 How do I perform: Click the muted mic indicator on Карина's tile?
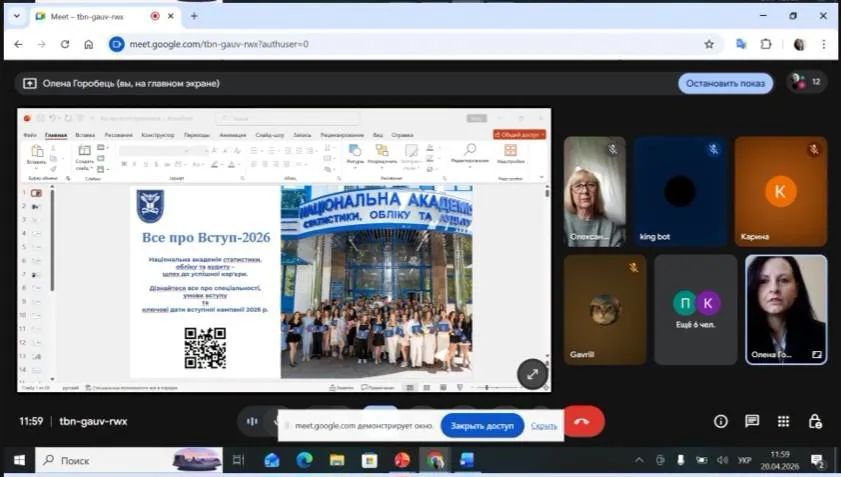point(814,150)
